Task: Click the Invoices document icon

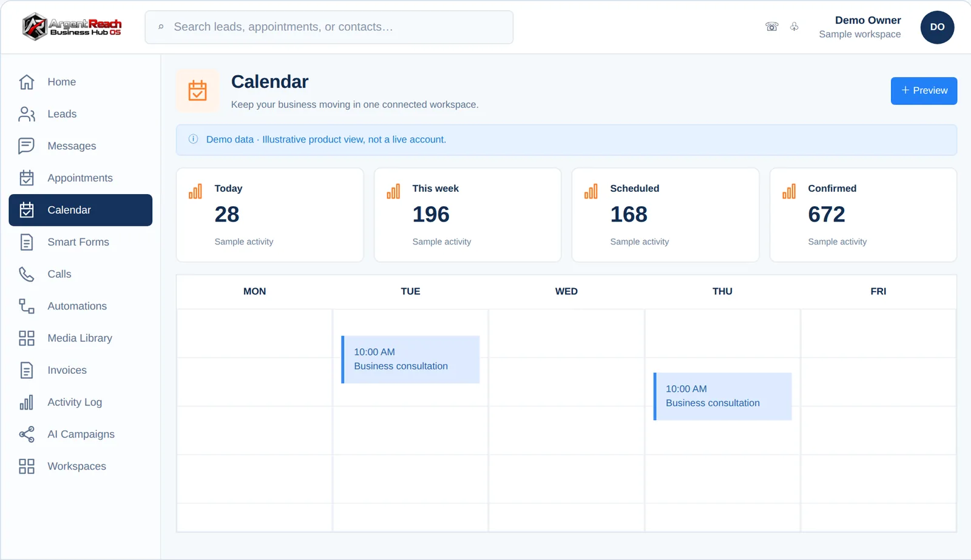Action: (x=27, y=370)
